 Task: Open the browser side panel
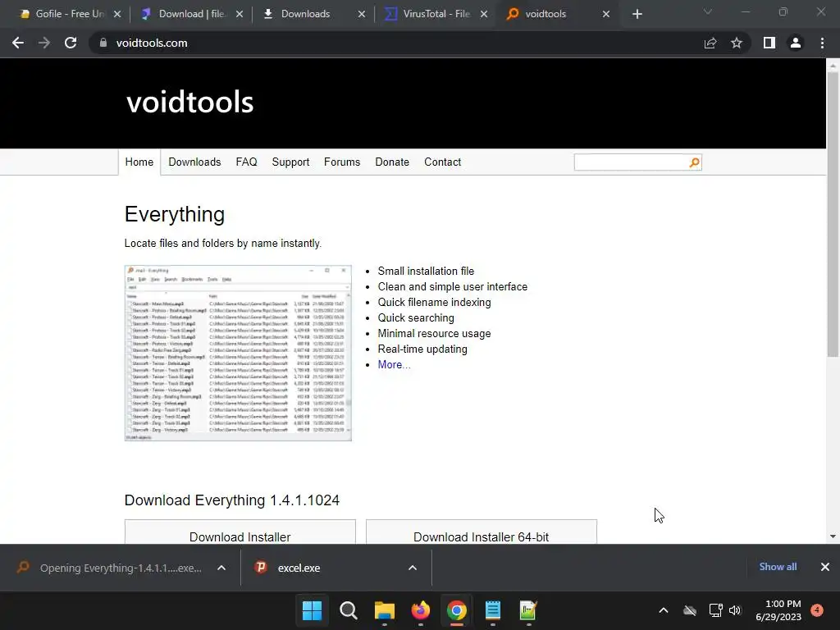pyautogui.click(x=769, y=43)
